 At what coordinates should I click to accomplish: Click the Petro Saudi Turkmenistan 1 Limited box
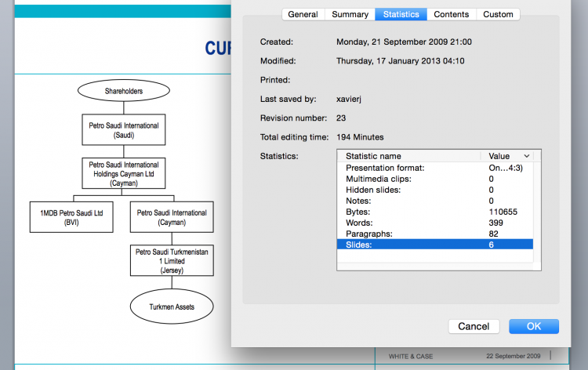[172, 259]
